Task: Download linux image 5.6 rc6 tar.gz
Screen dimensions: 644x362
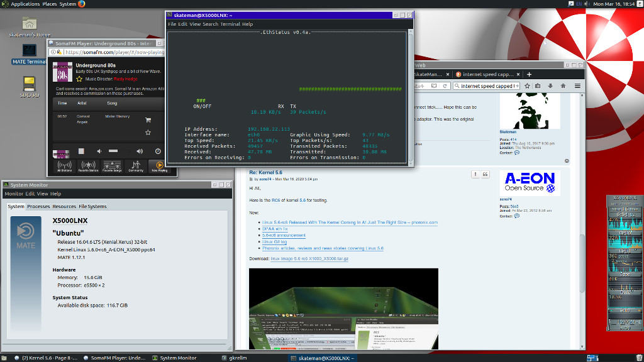Action: click(309, 258)
